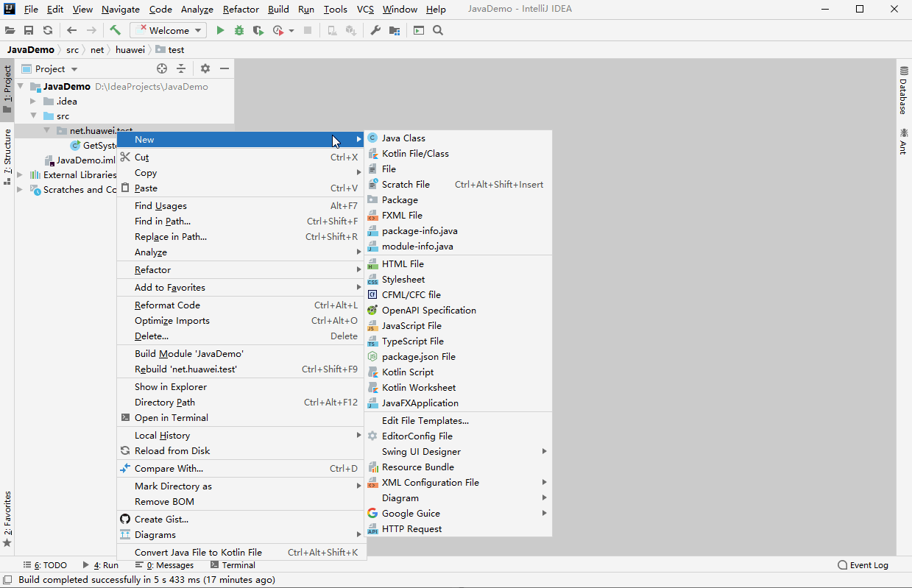This screenshot has height=588, width=912.
Task: Click the Run with Coverage icon
Action: (258, 30)
